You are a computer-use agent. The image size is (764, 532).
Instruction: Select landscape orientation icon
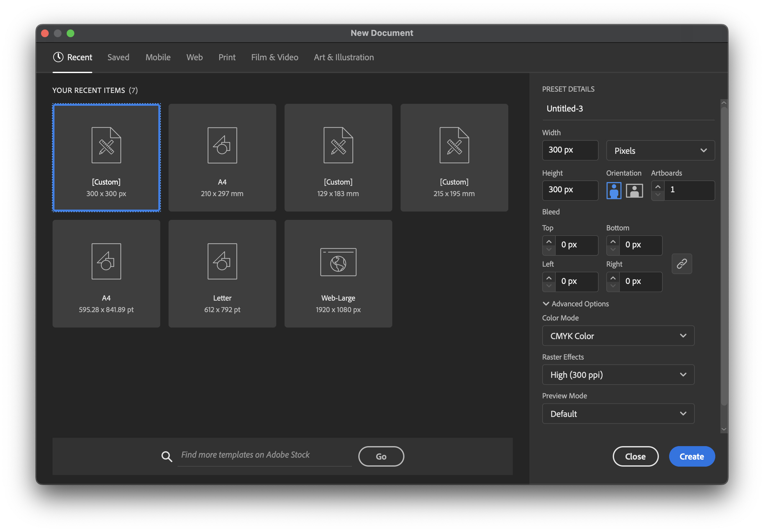(x=634, y=191)
